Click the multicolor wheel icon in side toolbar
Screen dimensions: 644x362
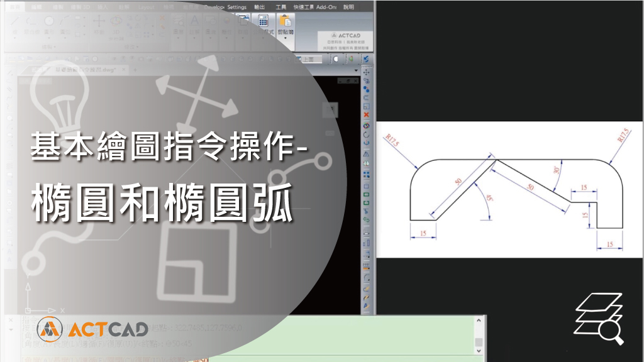pos(366,126)
